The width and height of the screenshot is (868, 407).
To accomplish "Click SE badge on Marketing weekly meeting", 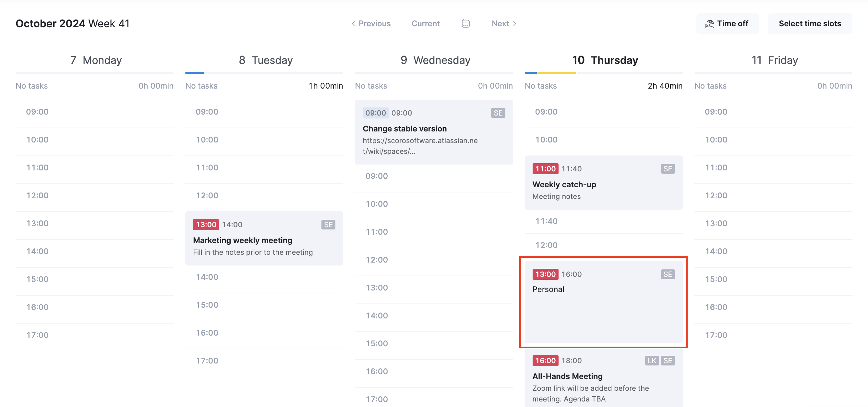I will coord(328,225).
